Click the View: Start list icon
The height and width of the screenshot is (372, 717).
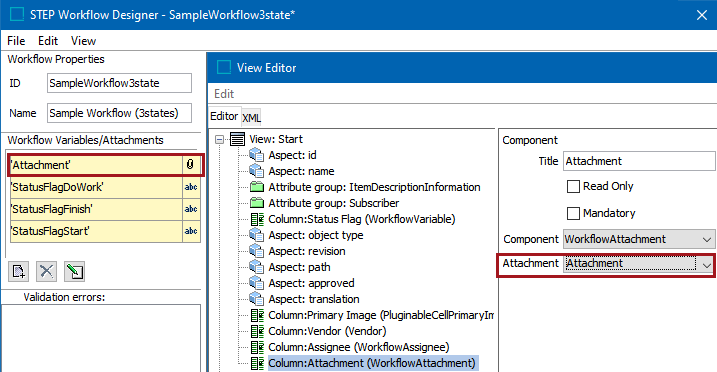[x=237, y=139]
